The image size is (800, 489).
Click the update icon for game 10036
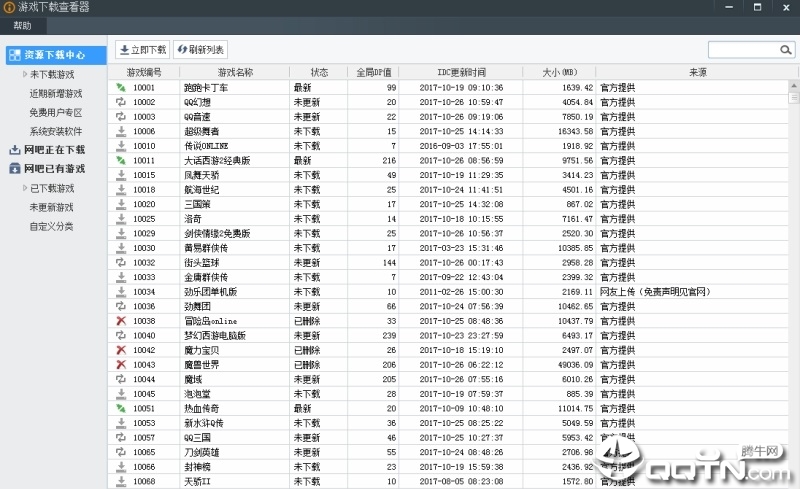pos(120,306)
